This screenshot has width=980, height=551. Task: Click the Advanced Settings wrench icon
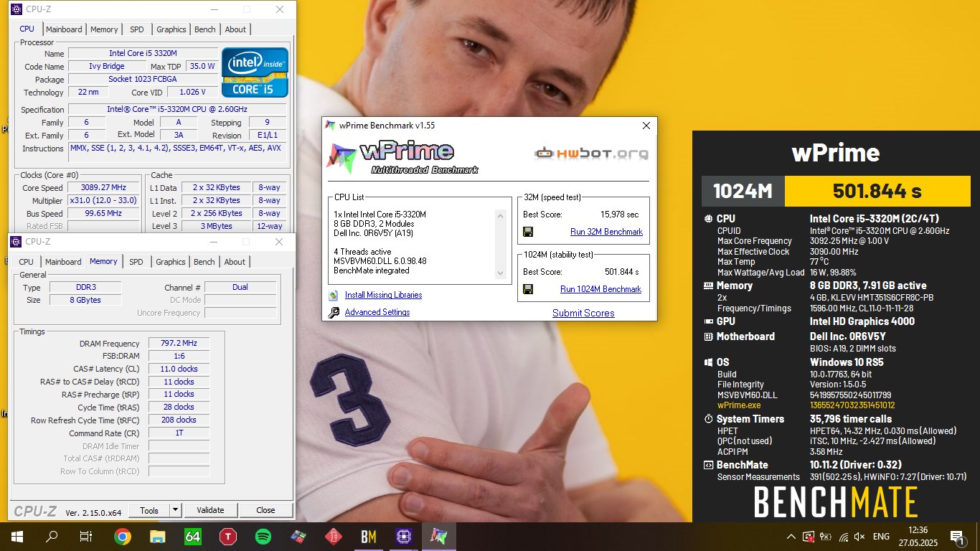click(x=334, y=312)
